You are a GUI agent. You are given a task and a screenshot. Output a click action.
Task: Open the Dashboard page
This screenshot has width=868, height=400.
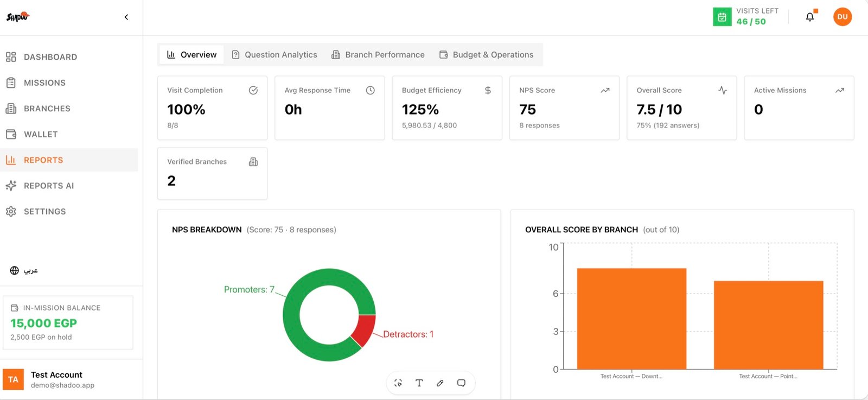click(69, 57)
